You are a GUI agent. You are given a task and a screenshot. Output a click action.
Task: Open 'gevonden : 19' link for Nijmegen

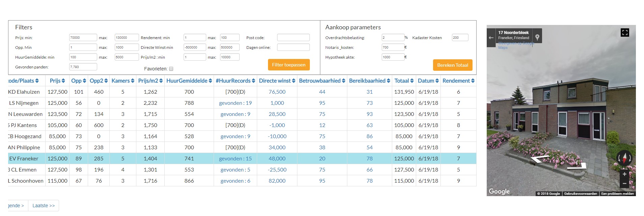235,103
